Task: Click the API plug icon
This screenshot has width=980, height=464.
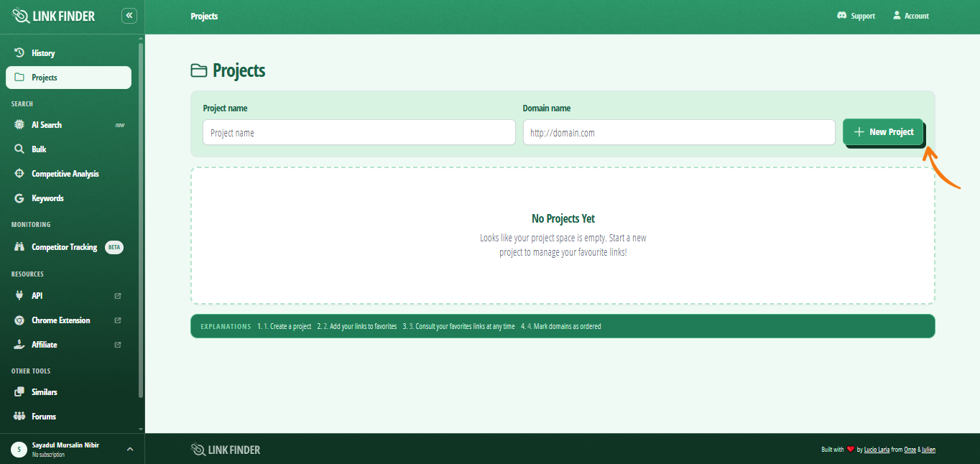Action: click(x=19, y=296)
